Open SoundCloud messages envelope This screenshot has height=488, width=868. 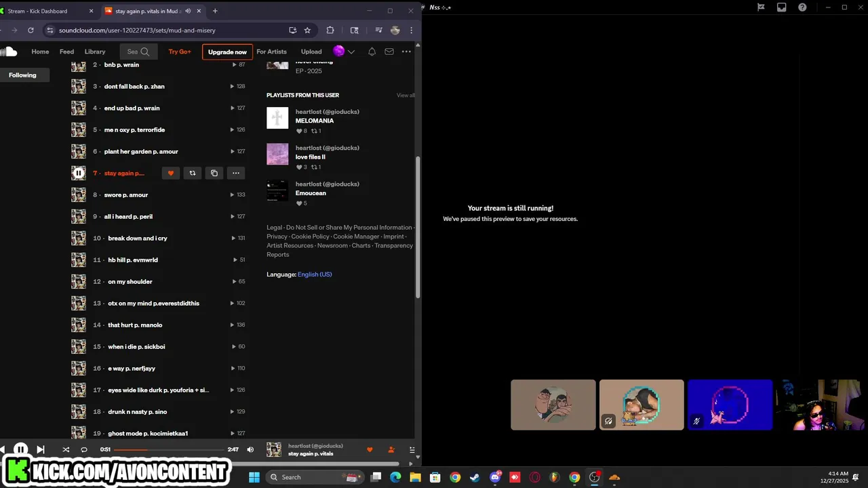tap(389, 52)
